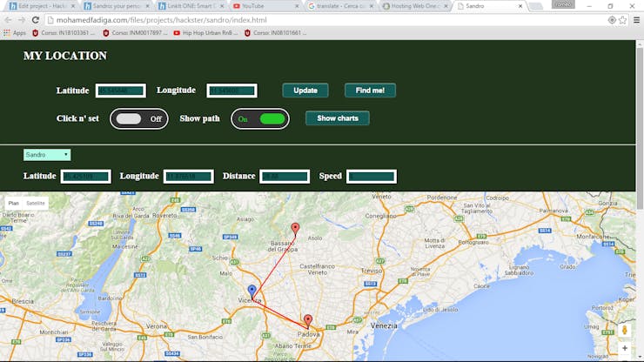Click the location target icon in address bar

[612, 20]
